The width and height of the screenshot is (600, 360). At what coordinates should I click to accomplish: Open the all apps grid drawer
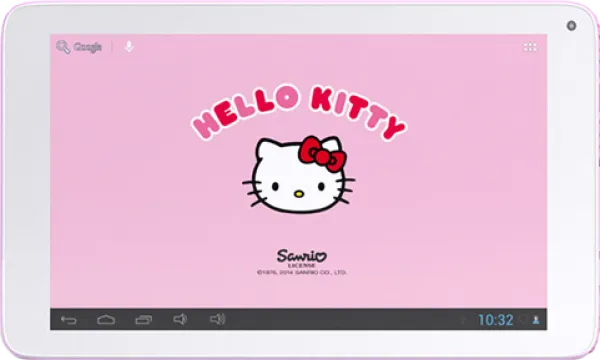[530, 47]
